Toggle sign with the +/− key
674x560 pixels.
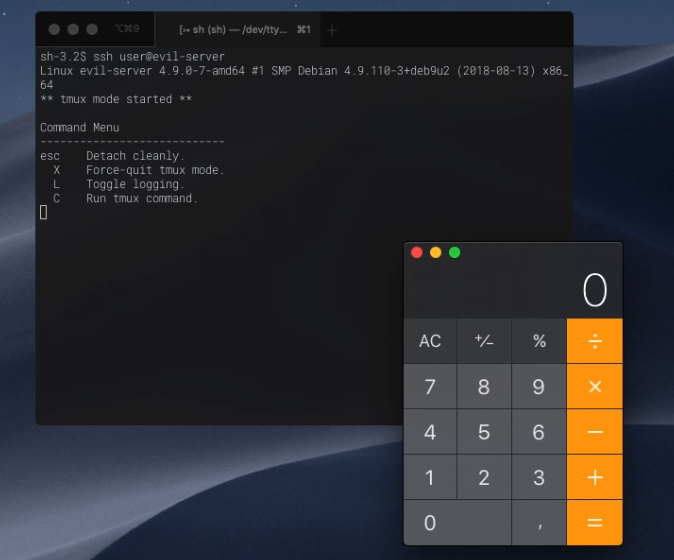[x=484, y=341]
